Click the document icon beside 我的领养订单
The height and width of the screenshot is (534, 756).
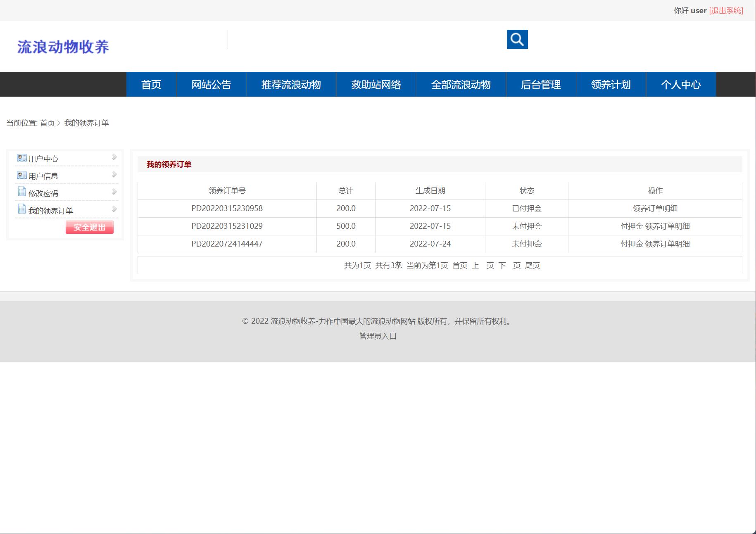pyautogui.click(x=21, y=210)
